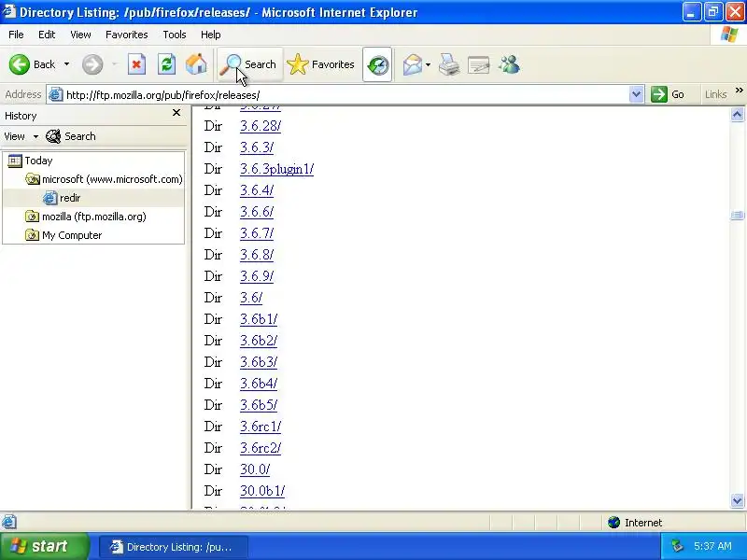This screenshot has height=560, width=747.
Task: Expand the address bar dropdown arrow
Action: 636,94
